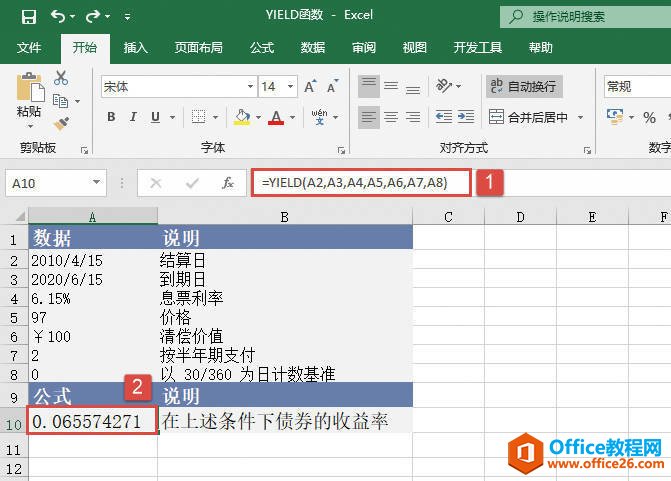Switch to the 数据 ribbon tab
671x481 pixels.
click(x=312, y=48)
